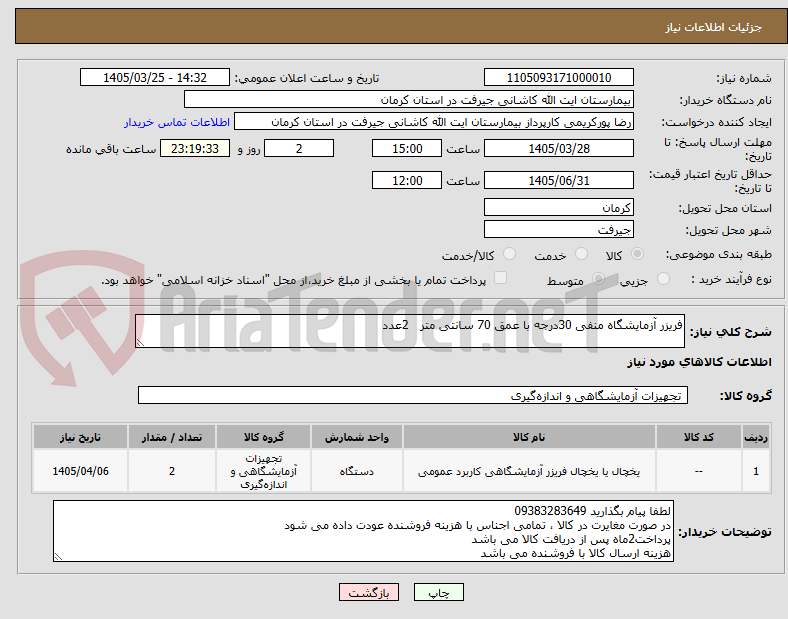Select the جزیی purchase type radio
Viewport: 788px width, 619px height.
pyautogui.click(x=663, y=279)
